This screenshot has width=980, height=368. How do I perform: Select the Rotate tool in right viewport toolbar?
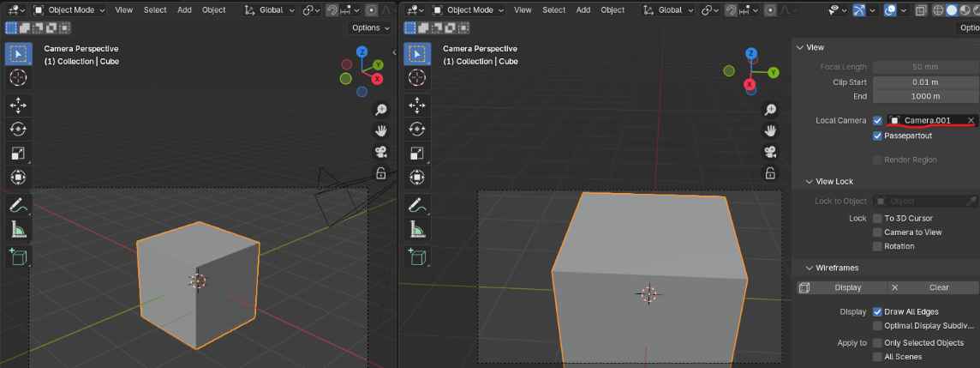click(417, 130)
